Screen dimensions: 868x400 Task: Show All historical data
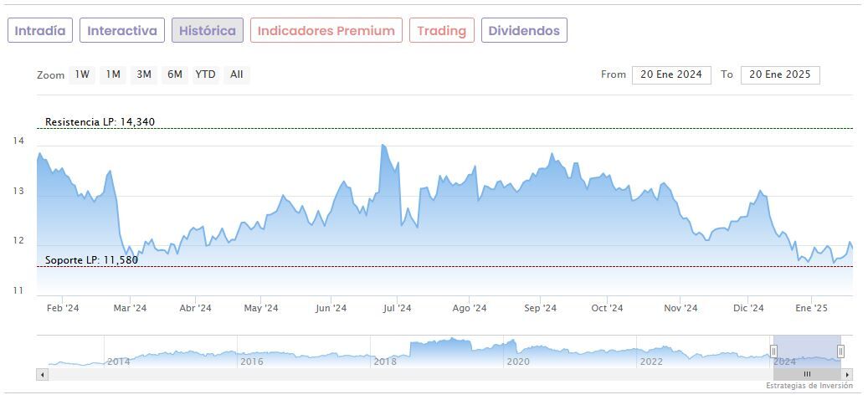(x=237, y=74)
